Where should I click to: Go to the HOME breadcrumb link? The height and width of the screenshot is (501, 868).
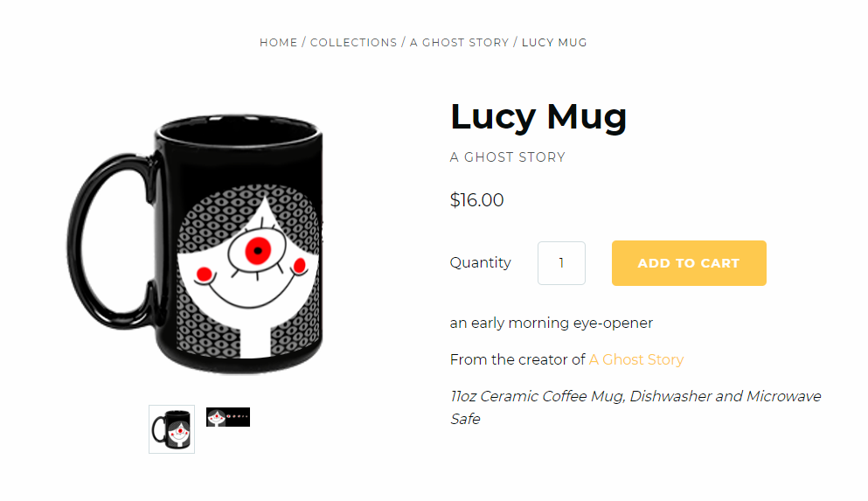279,43
